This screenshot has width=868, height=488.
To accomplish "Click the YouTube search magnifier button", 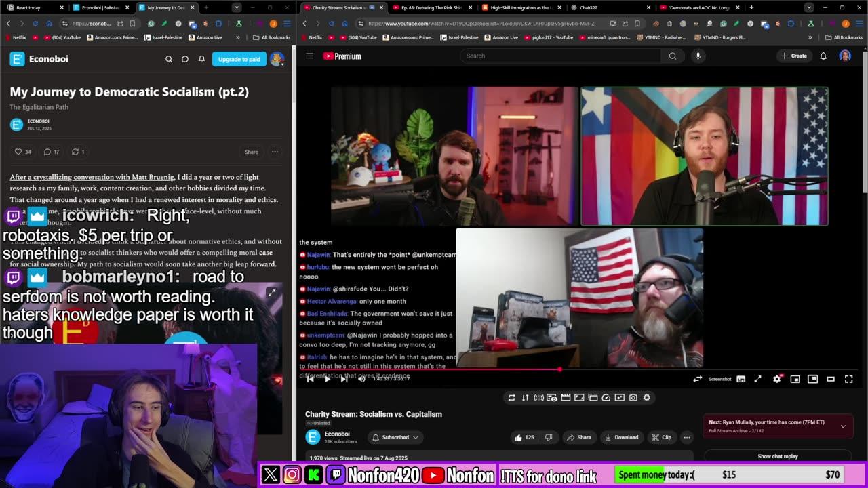I will coord(672,56).
